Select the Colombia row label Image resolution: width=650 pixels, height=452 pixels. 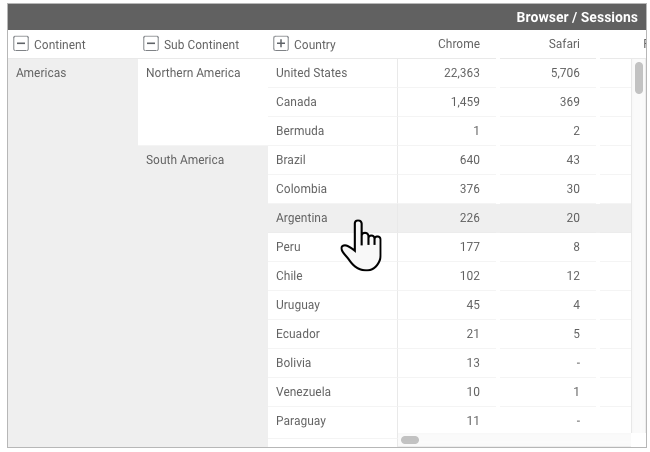[302, 189]
